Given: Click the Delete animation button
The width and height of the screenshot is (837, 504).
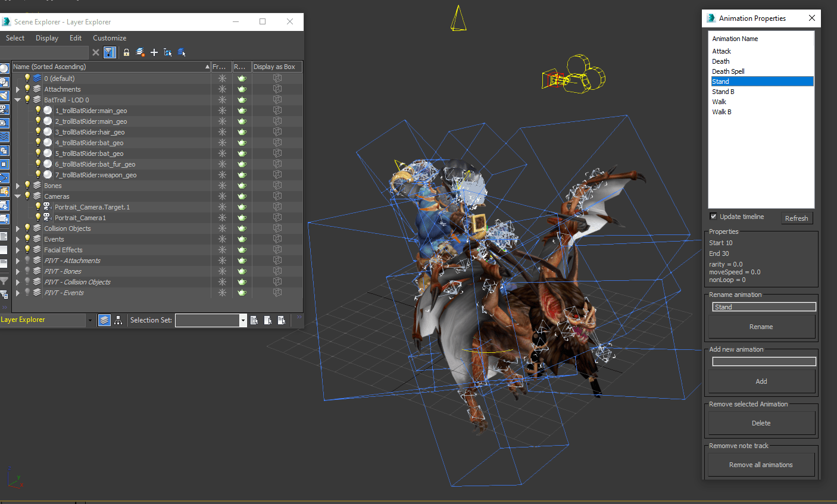Looking at the screenshot, I should 761,423.
